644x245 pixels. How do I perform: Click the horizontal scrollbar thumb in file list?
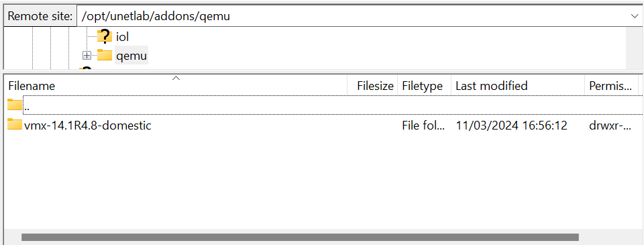(300, 237)
